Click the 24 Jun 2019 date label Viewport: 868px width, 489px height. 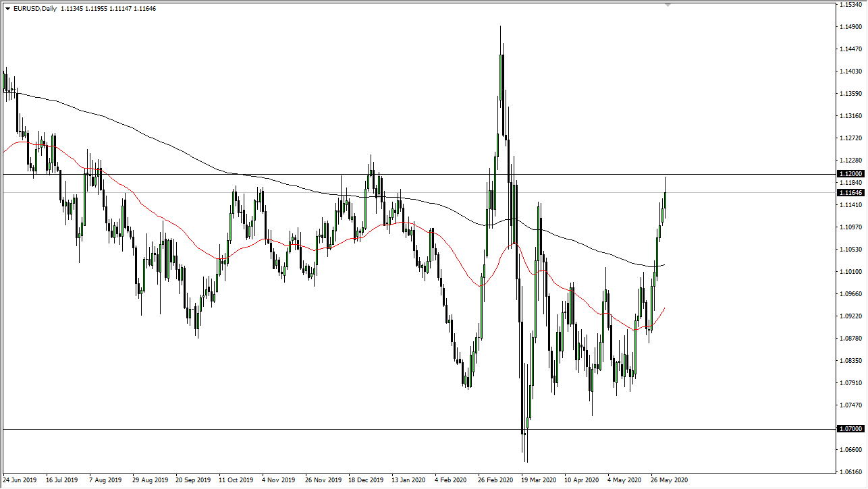(x=21, y=481)
